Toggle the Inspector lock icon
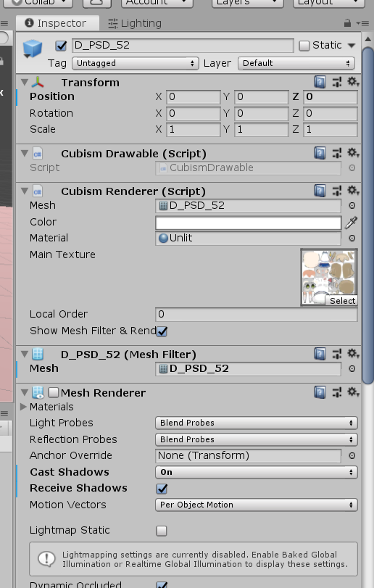This screenshot has height=588, width=374. [x=347, y=23]
